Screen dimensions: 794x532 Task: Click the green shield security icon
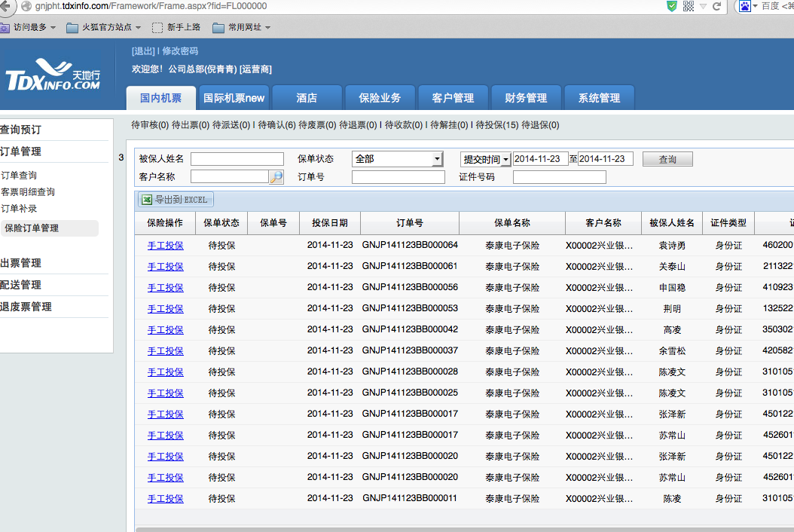pos(671,6)
